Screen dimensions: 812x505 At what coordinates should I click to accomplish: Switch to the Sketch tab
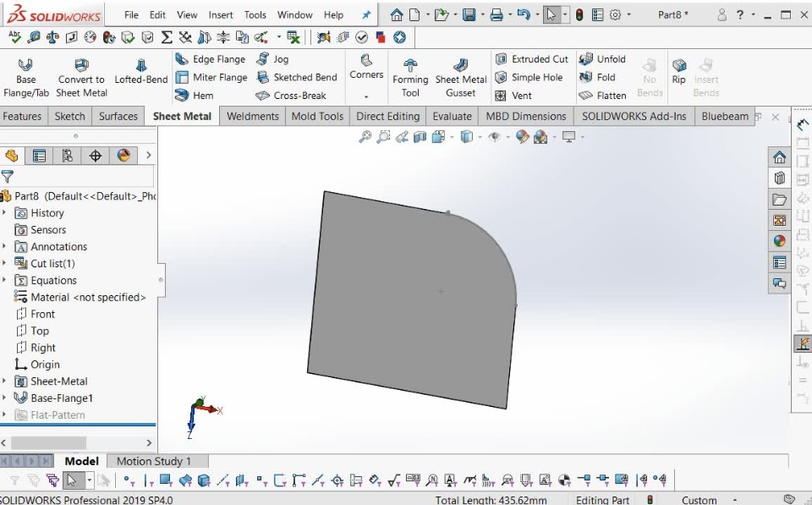tap(70, 116)
